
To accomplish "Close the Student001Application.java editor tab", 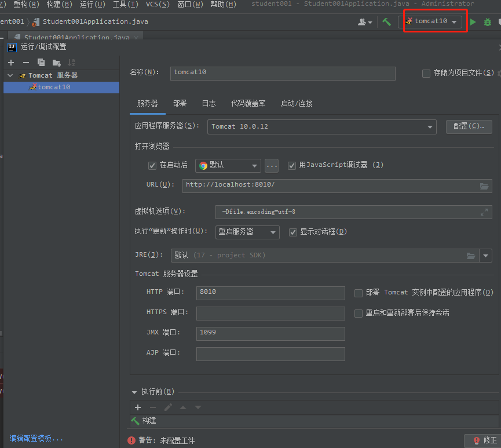I will 137,38.
